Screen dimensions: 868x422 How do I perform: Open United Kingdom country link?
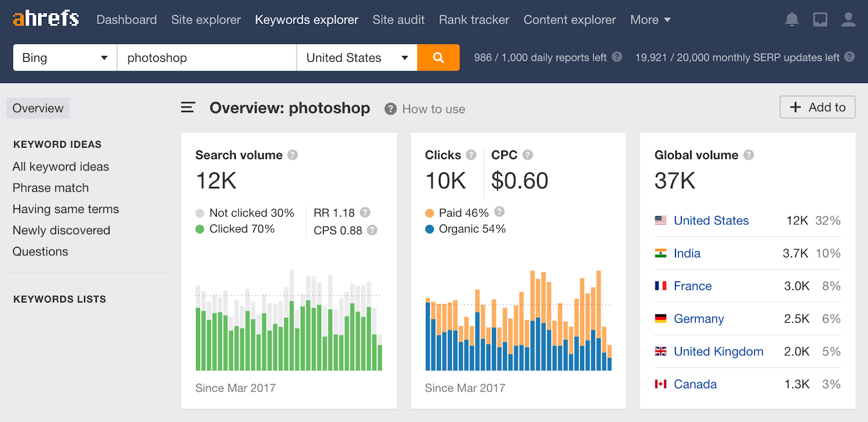tap(718, 351)
